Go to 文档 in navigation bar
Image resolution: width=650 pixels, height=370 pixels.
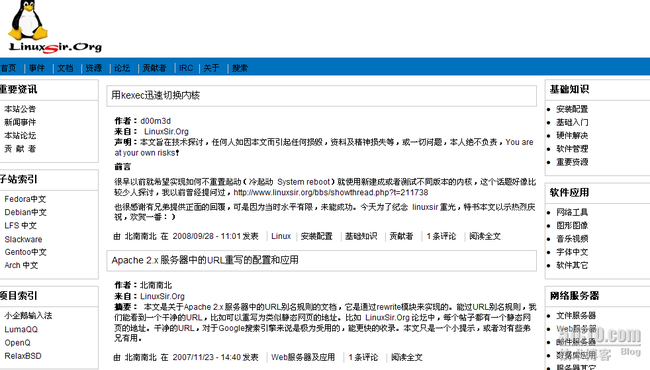pyautogui.click(x=65, y=68)
